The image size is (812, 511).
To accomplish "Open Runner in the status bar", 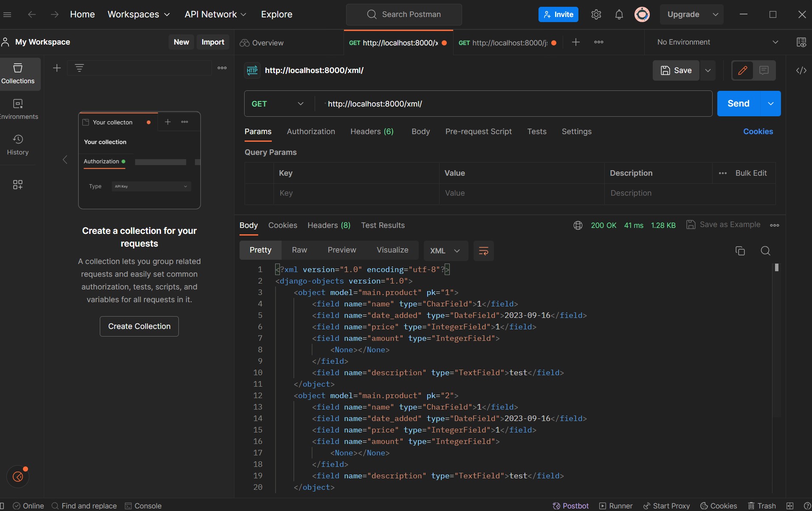I will (616, 506).
